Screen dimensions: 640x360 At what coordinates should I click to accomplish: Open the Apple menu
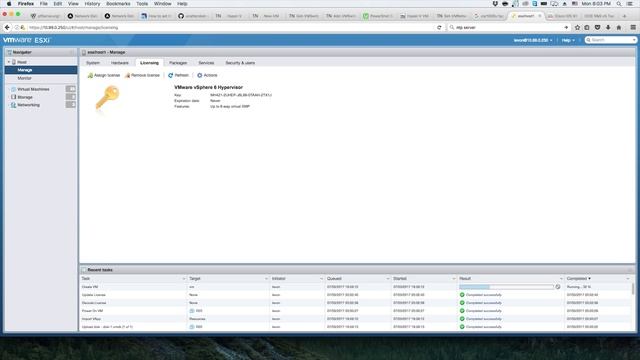[x=9, y=4]
